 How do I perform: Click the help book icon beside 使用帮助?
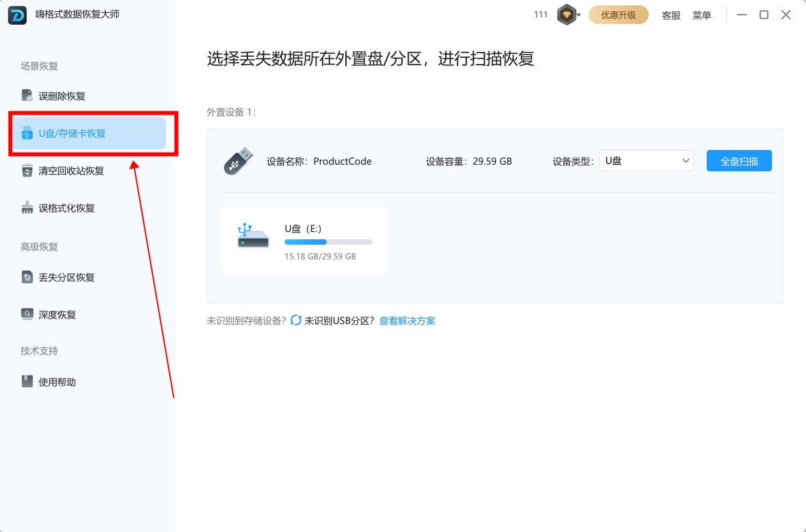tap(27, 382)
